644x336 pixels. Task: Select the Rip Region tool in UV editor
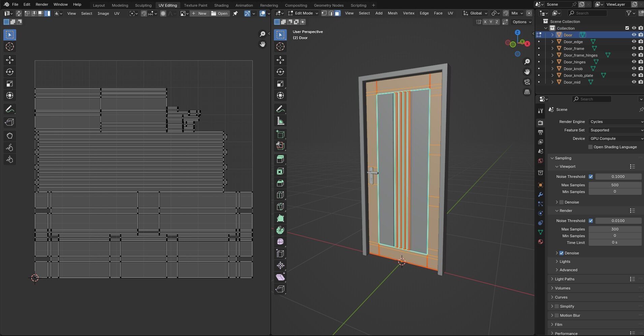[9, 122]
